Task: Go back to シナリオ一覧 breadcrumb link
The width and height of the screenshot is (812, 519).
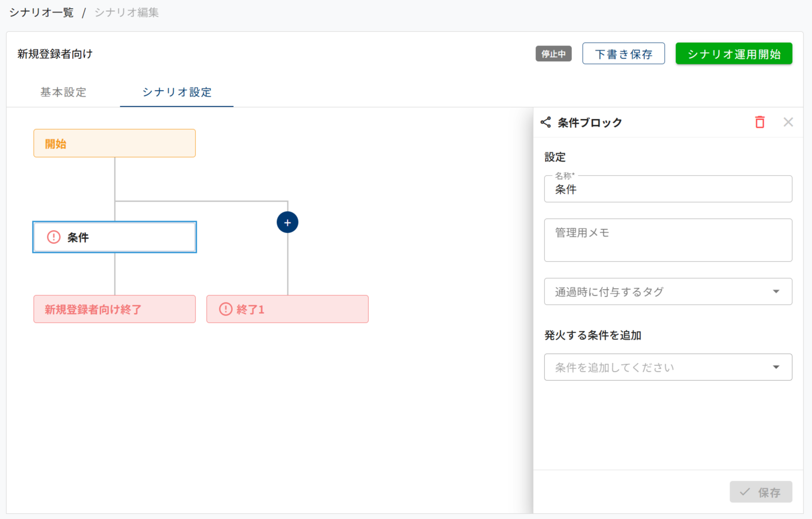Action: point(41,13)
